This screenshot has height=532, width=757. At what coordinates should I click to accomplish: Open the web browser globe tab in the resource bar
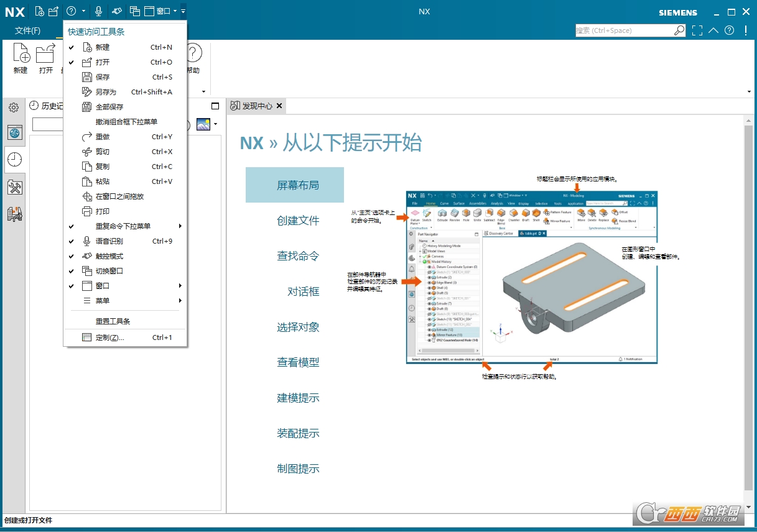15,132
